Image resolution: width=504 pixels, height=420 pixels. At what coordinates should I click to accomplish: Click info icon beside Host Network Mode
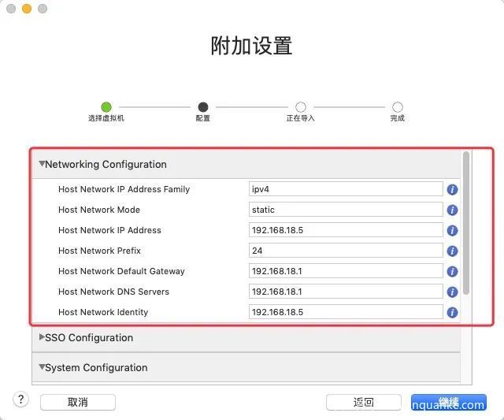(x=452, y=210)
